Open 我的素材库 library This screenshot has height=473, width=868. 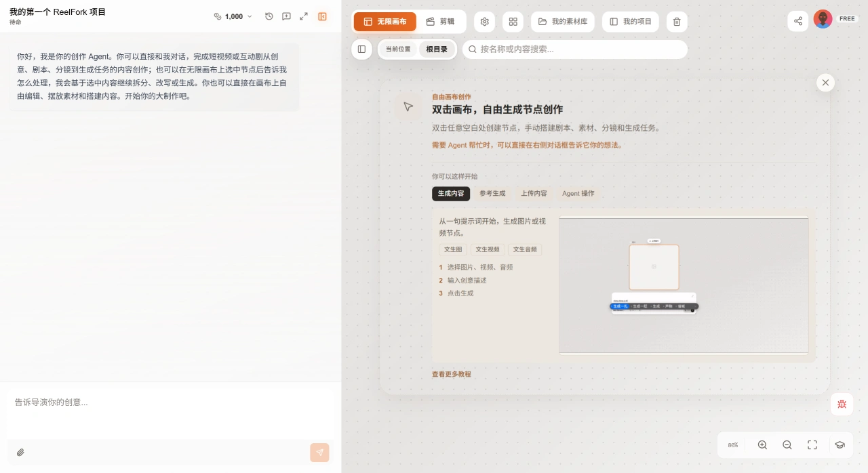pyautogui.click(x=563, y=22)
